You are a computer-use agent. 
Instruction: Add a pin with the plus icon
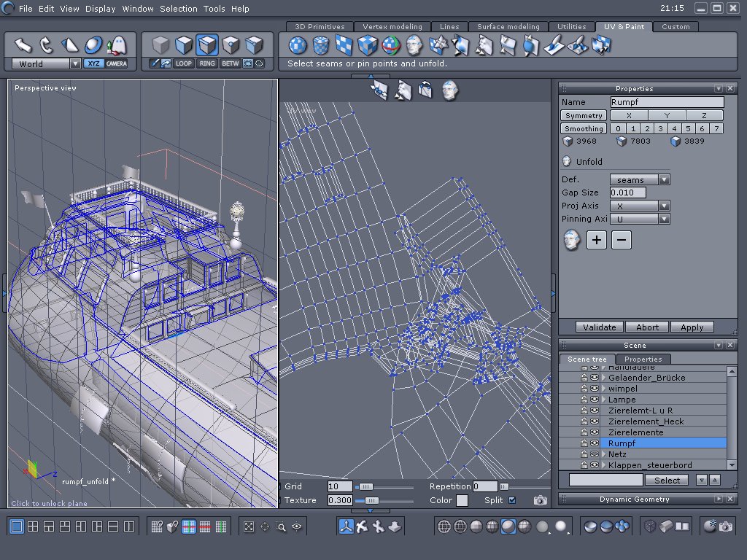coord(597,240)
